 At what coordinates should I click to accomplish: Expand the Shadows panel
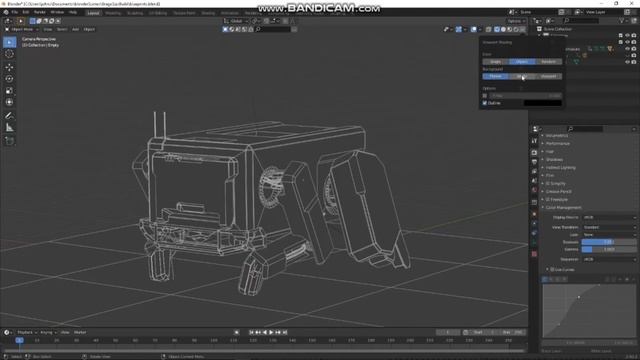click(554, 160)
